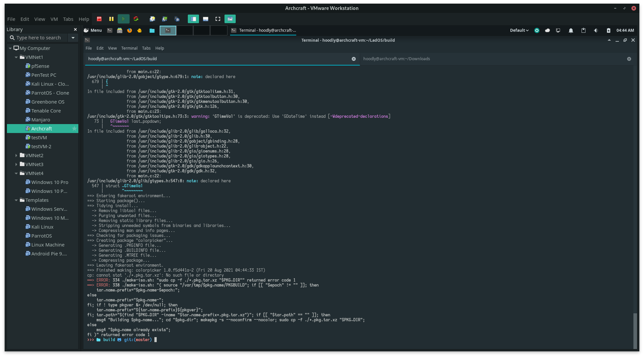Switch to the ~/Downloads terminal tab

497,59
